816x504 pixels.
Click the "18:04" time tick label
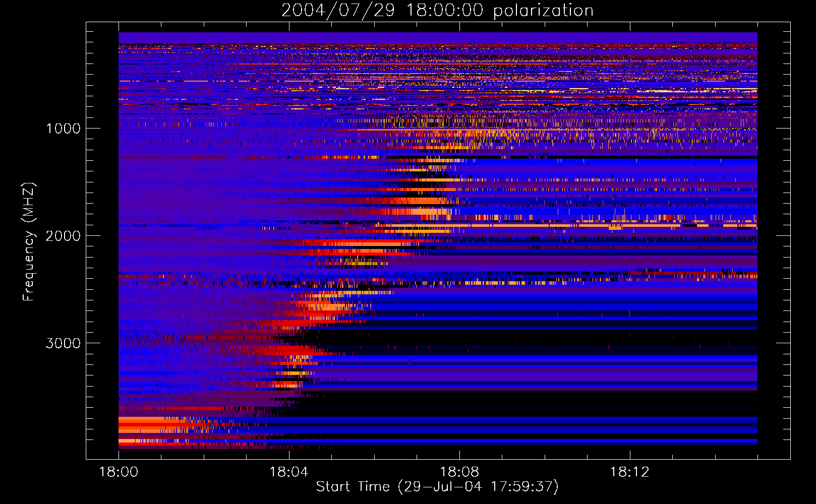(289, 472)
